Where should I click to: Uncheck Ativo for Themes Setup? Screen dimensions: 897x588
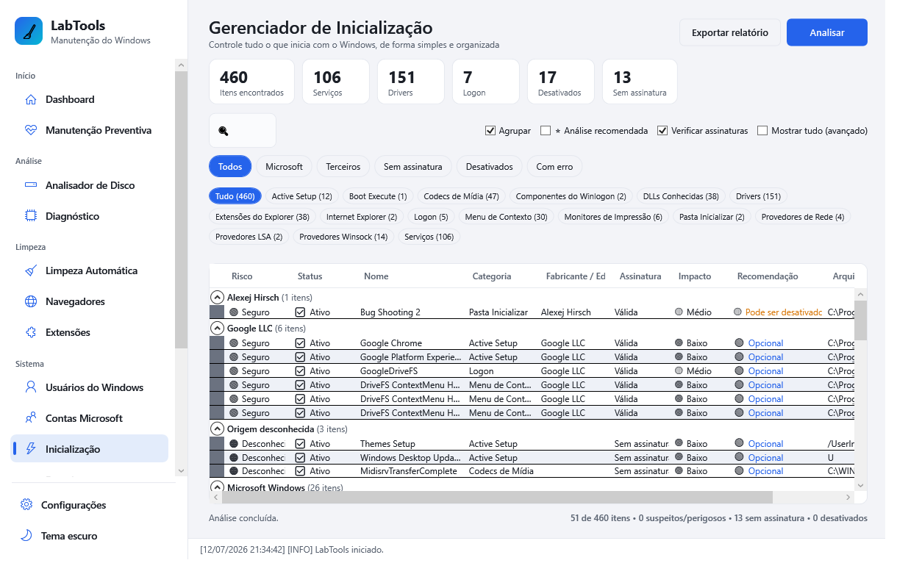point(300,444)
